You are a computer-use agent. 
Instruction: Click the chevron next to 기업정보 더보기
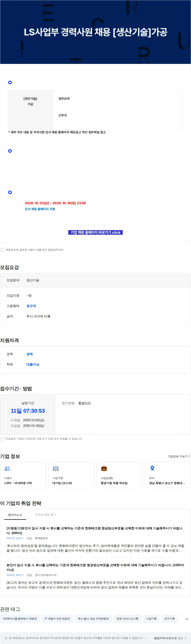coord(189,456)
